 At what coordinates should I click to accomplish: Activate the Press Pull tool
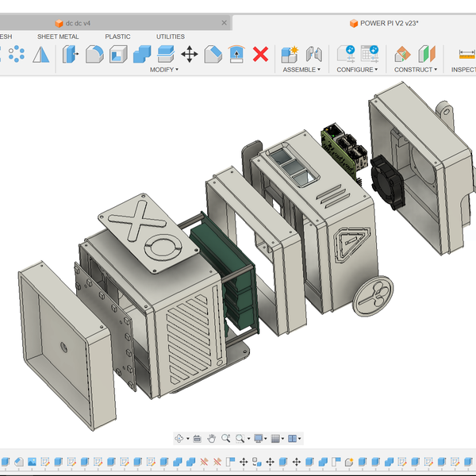71,54
